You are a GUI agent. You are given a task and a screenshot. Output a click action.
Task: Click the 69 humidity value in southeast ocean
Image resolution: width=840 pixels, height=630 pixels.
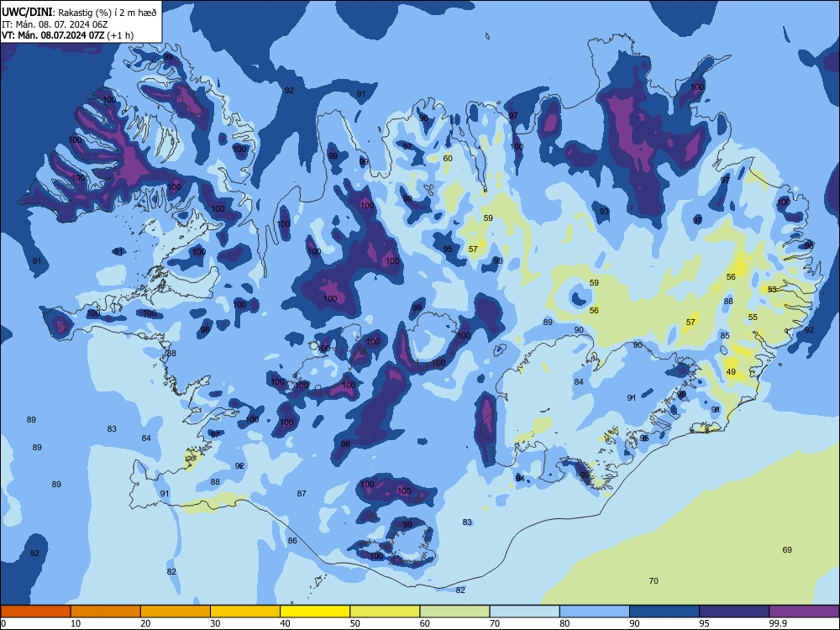pyautogui.click(x=787, y=549)
